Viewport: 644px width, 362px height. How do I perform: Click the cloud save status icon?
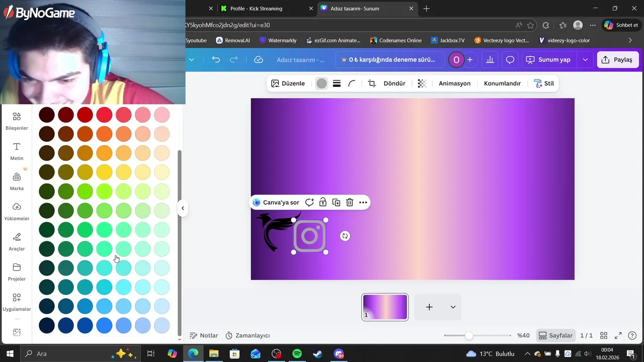pyautogui.click(x=259, y=59)
